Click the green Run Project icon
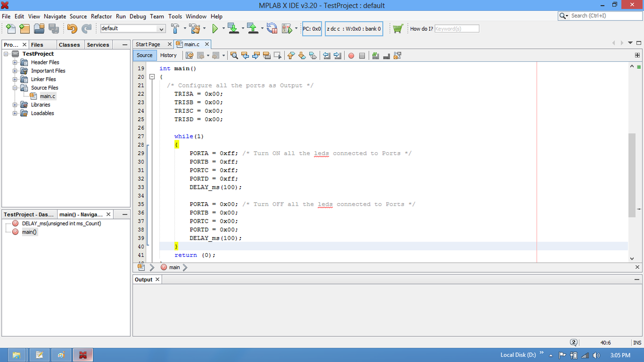644x362 pixels. pos(215,28)
